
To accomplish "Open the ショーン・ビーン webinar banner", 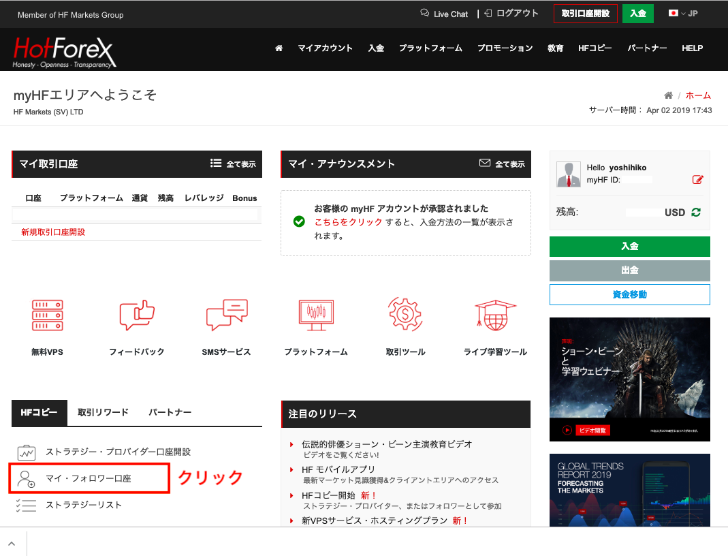I will click(629, 379).
